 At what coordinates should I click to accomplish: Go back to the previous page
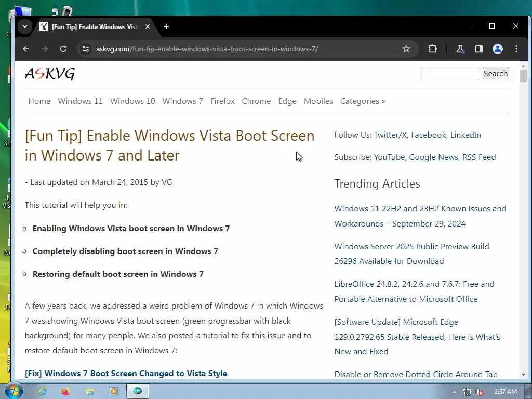click(x=26, y=49)
